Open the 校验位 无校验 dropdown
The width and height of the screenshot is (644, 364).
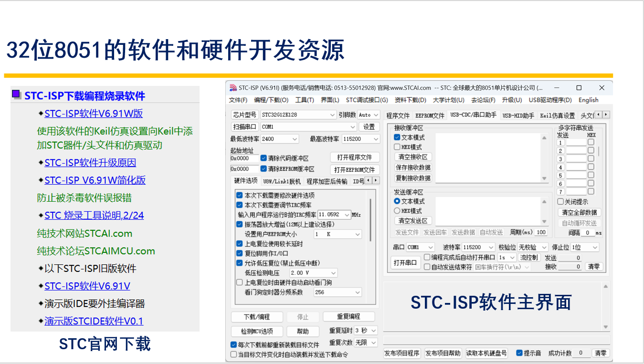[544, 247]
